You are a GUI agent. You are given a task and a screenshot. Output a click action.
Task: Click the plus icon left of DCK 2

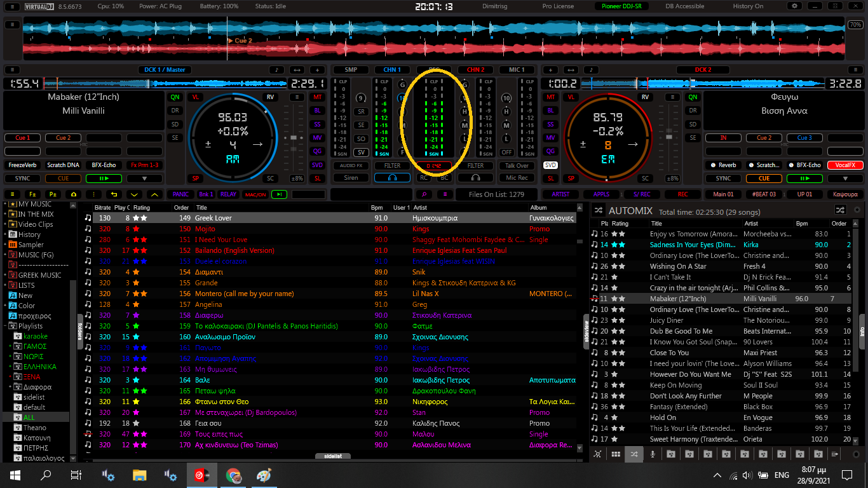coord(550,70)
